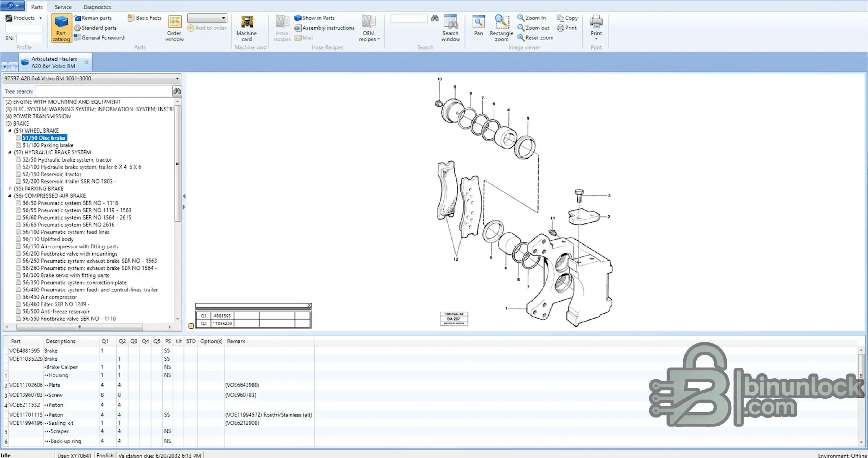
Task: Toggle checkbox for 51/50 Disc brake
Action: tap(18, 138)
